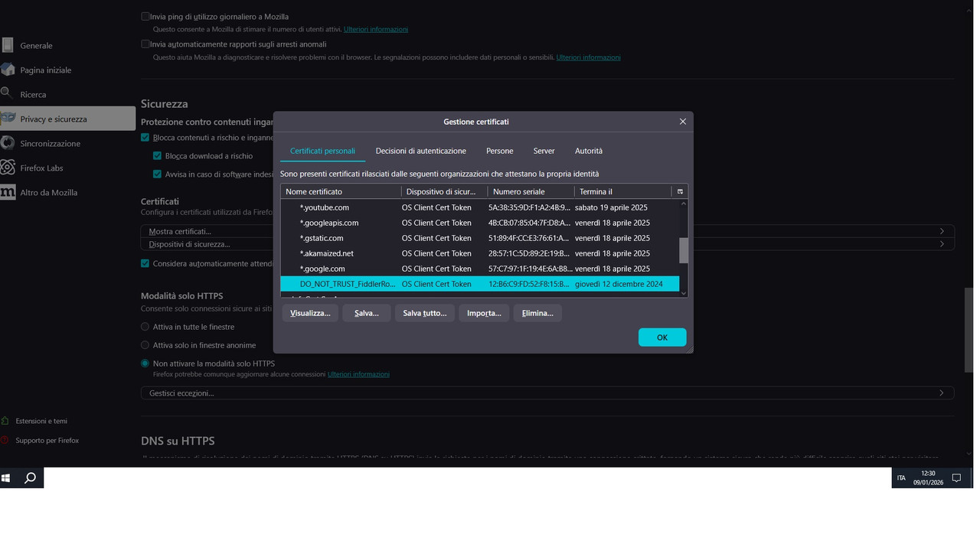Select the *.googleapis.com certificate row
This screenshot has width=980, height=551.
480,223
